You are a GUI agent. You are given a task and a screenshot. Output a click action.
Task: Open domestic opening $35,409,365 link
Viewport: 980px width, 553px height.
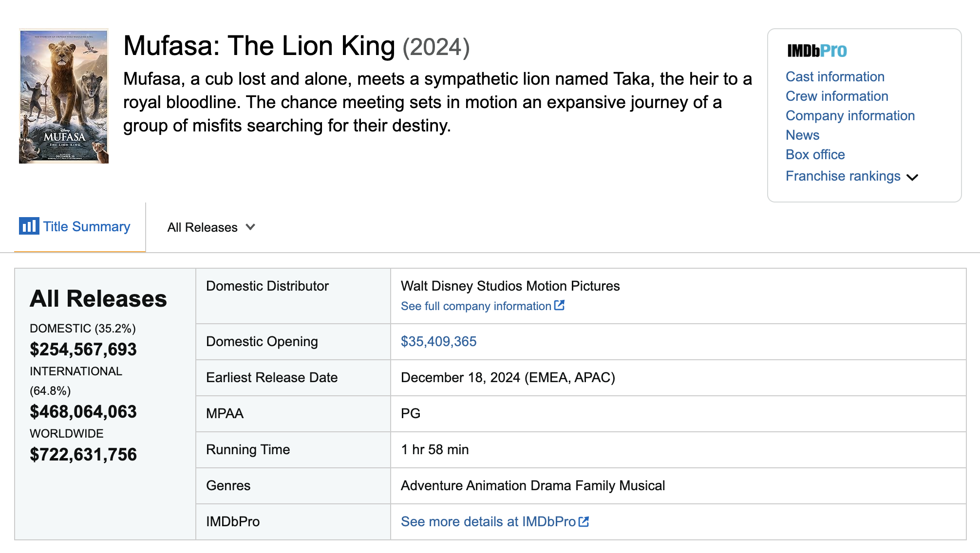pos(438,342)
